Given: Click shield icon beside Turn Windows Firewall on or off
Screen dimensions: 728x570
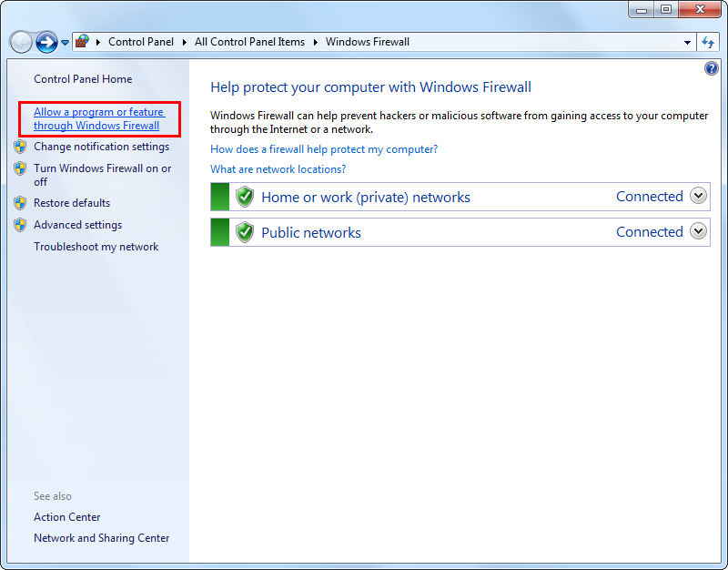Looking at the screenshot, I should pos(20,168).
